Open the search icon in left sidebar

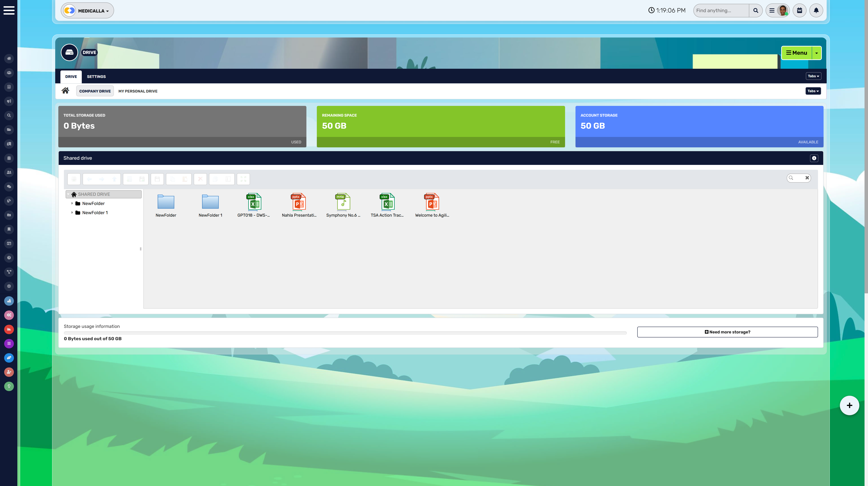click(9, 115)
